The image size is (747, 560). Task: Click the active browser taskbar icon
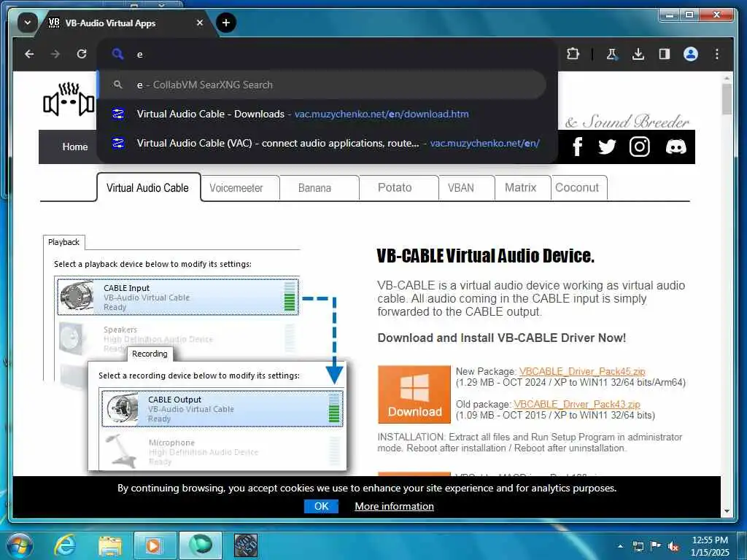coord(200,545)
